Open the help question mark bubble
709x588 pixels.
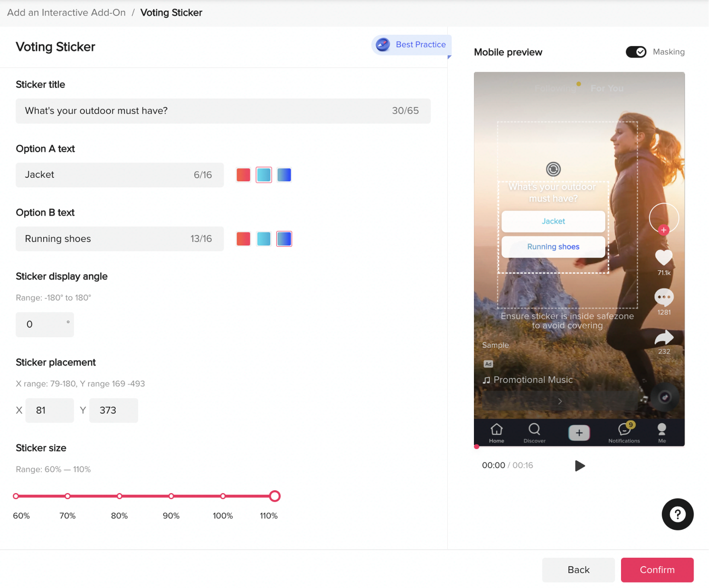click(x=678, y=514)
